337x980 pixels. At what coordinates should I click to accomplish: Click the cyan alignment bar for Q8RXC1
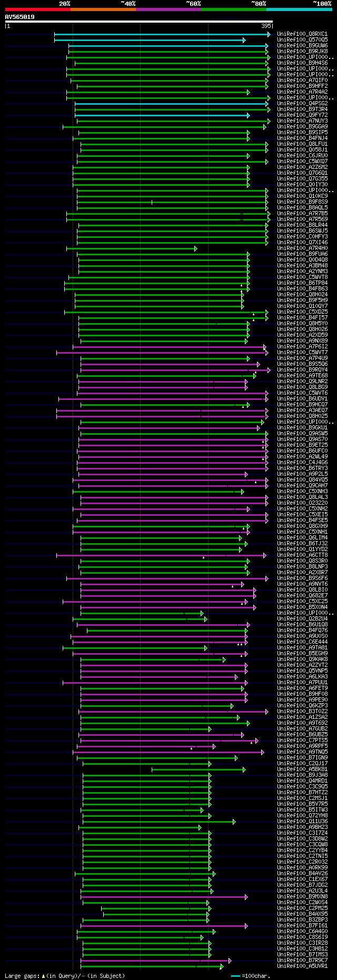(x=162, y=34)
